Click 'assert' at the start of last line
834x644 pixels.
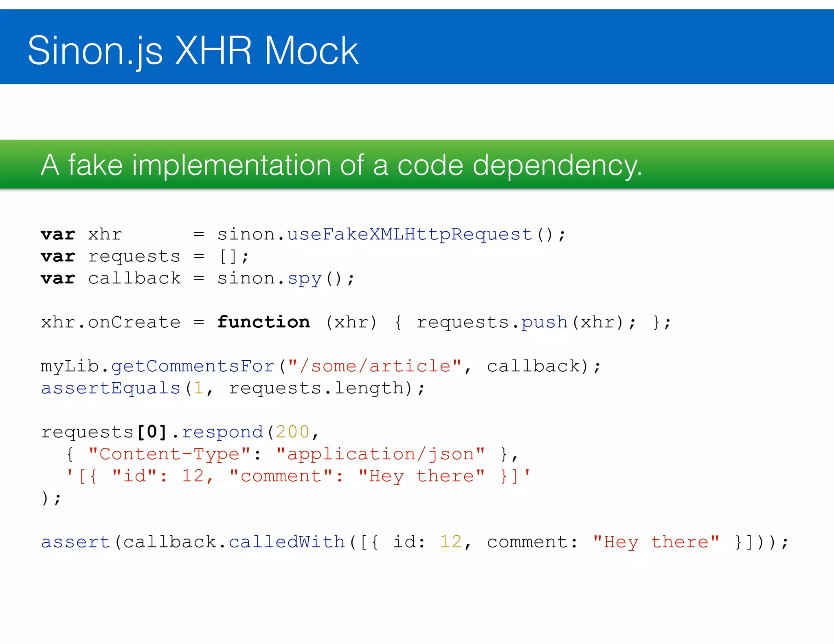[x=75, y=542]
